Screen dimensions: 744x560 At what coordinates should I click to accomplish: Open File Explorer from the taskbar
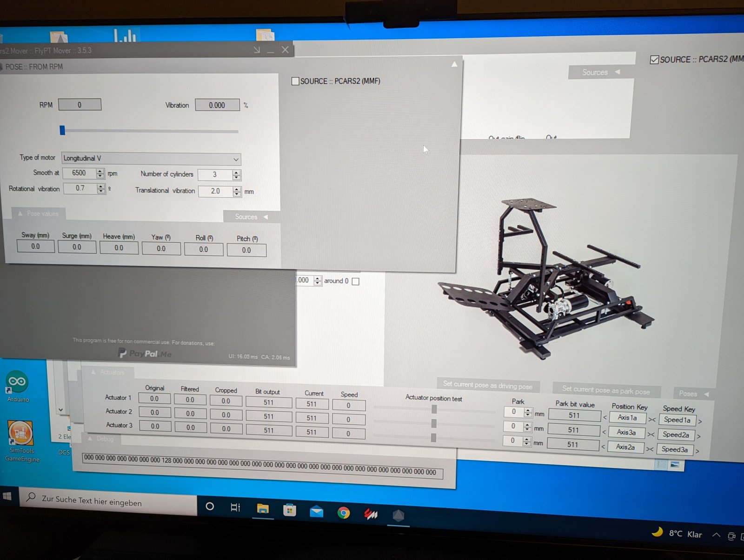point(263,509)
